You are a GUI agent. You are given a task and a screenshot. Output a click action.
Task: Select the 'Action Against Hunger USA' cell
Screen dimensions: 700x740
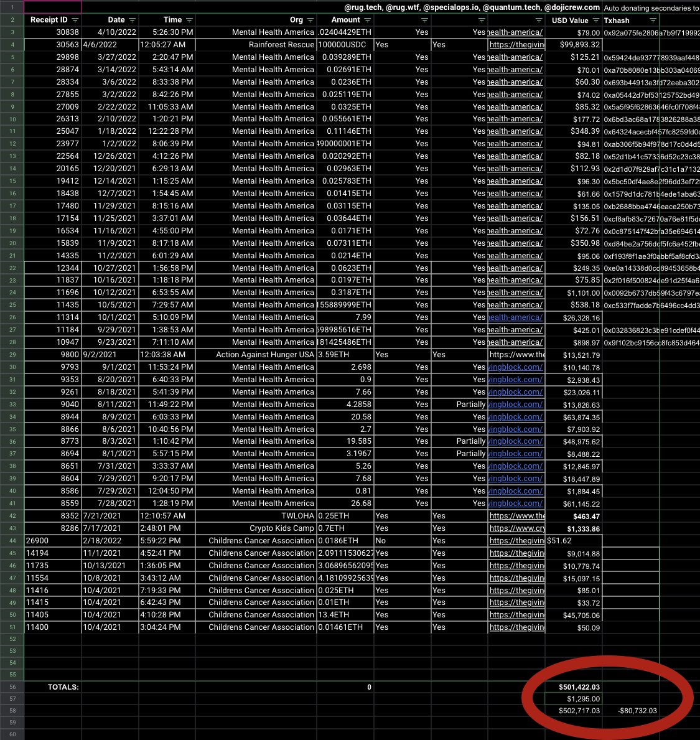[x=256, y=354]
